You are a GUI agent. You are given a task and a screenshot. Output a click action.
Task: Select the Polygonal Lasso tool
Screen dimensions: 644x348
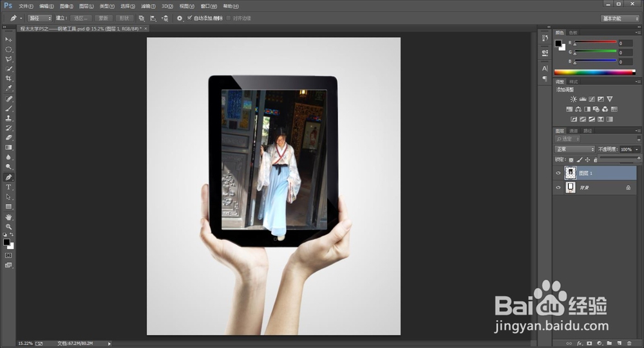pos(8,59)
